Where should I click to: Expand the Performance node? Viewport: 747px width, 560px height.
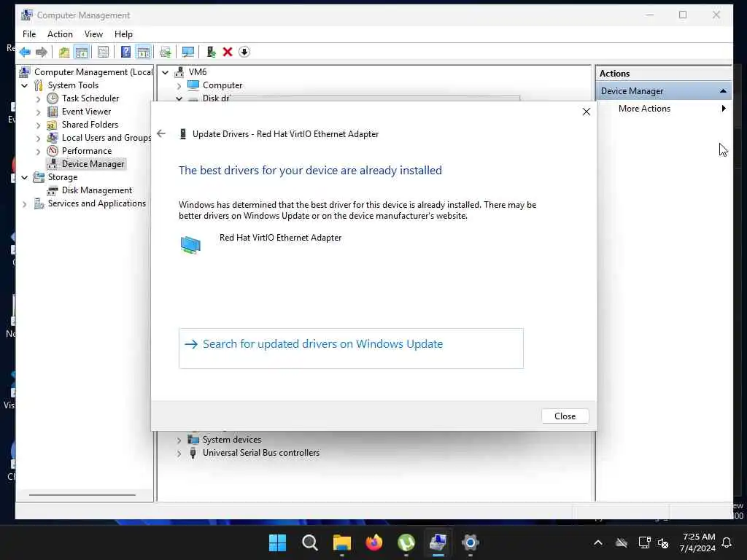(39, 152)
